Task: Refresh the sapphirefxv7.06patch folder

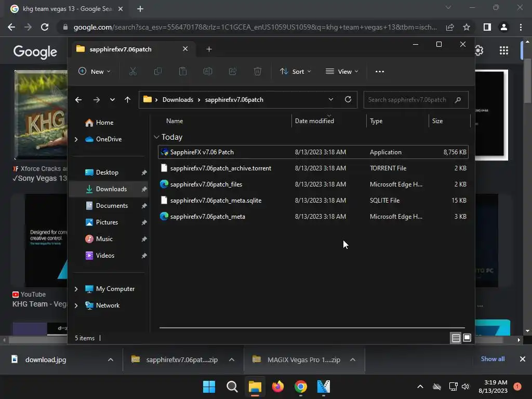Action: coord(348,99)
